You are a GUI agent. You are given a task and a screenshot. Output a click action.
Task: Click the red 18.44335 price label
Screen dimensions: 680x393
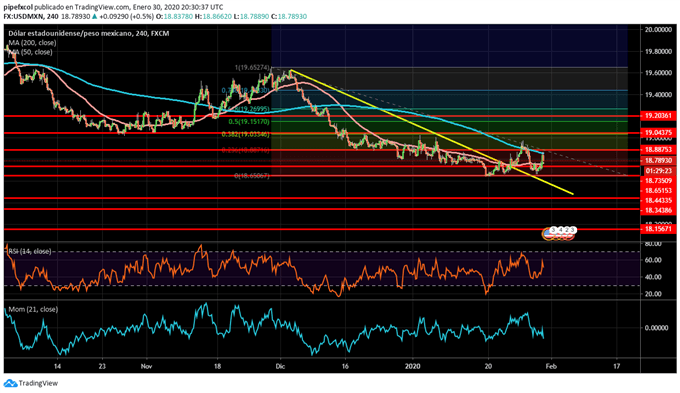click(658, 200)
